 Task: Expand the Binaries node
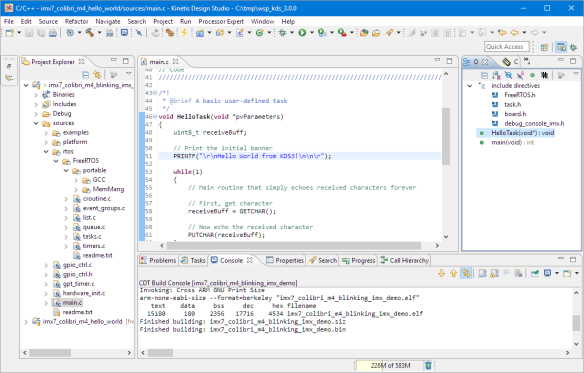point(36,95)
